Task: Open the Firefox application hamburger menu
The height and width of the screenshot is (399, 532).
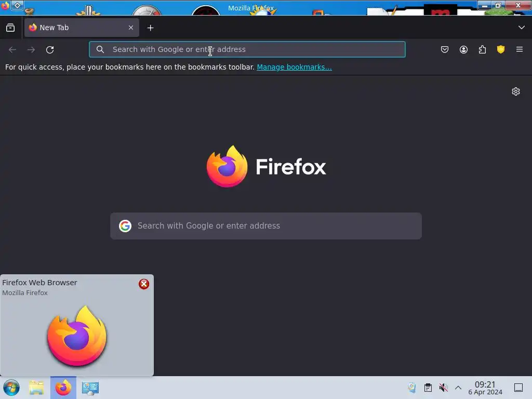Action: 520,49
